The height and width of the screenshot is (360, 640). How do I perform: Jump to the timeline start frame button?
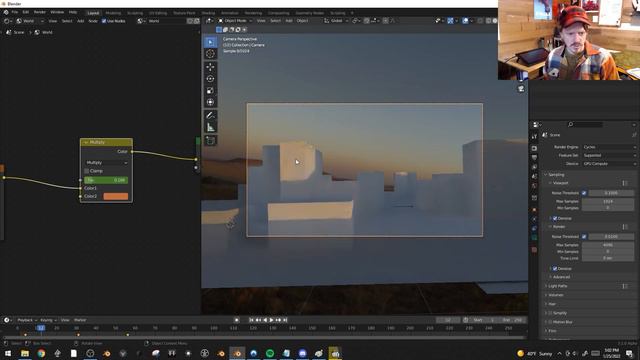point(251,320)
